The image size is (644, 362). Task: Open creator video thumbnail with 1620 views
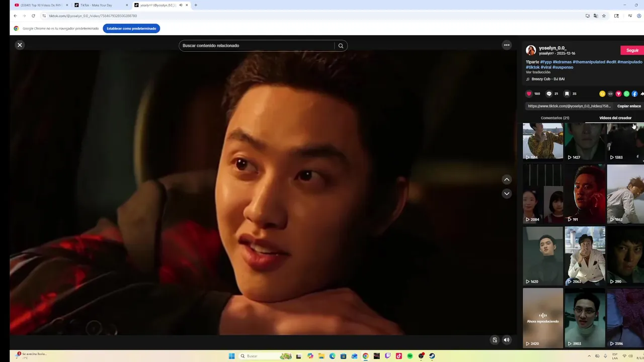(x=542, y=255)
